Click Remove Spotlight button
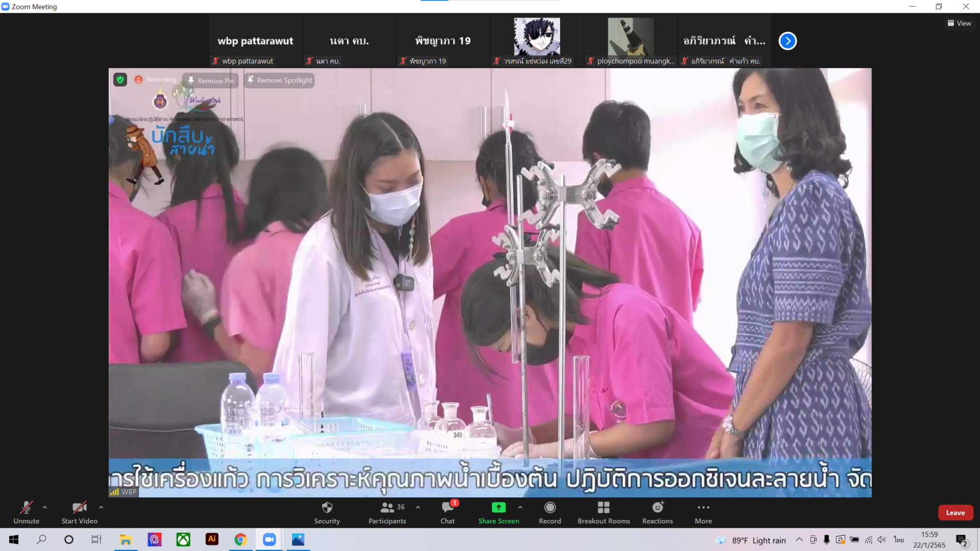This screenshot has width=980, height=551. pos(279,80)
